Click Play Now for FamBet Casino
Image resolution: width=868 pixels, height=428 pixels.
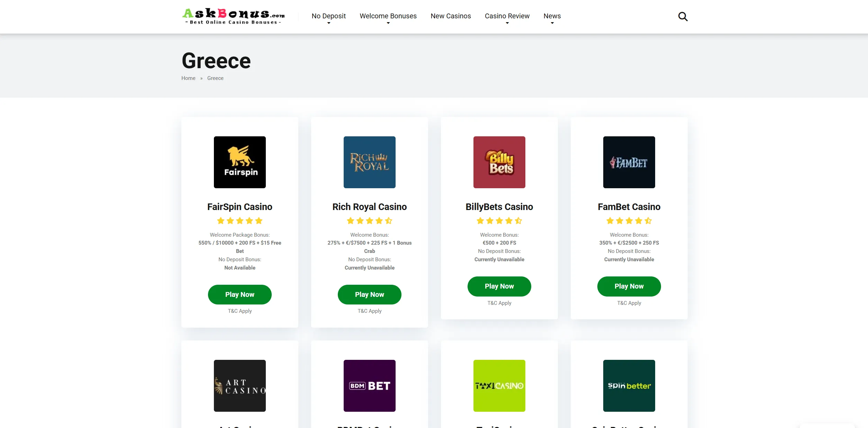coord(629,286)
